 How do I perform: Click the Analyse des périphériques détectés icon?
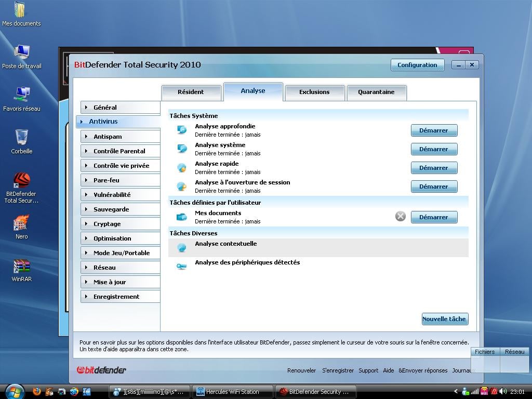coord(182,267)
